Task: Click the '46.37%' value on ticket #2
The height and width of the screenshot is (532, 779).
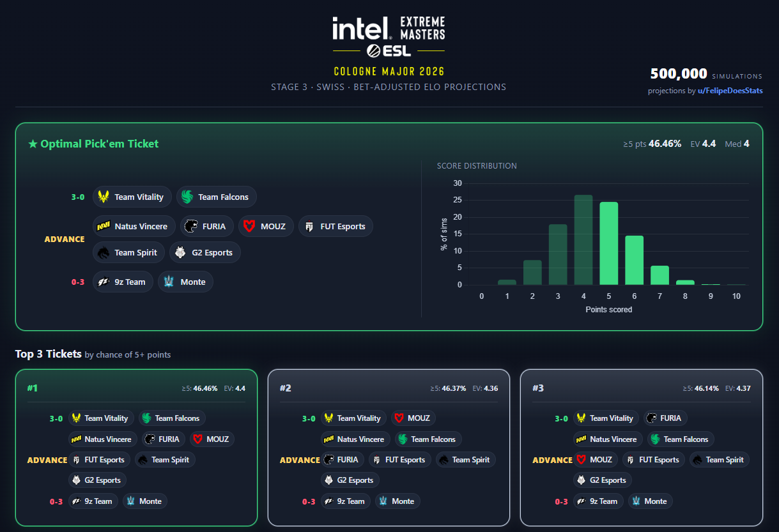Action: (x=453, y=388)
